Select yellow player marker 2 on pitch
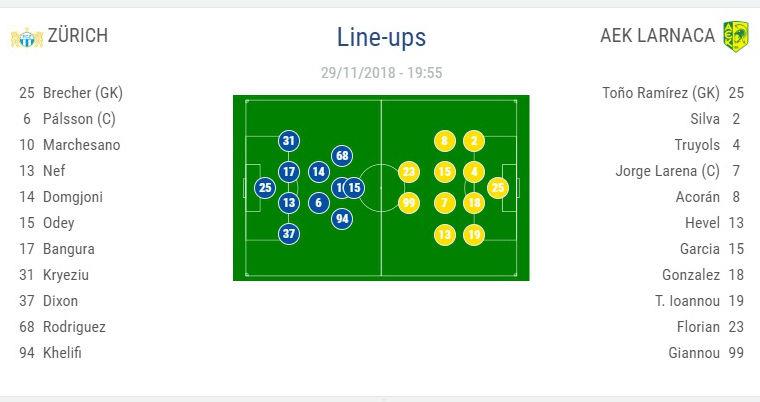 click(474, 141)
